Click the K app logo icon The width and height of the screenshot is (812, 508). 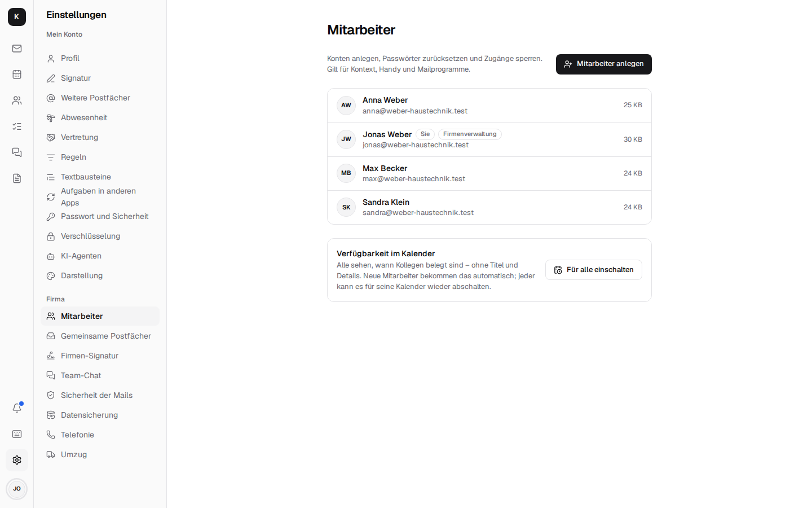17,17
